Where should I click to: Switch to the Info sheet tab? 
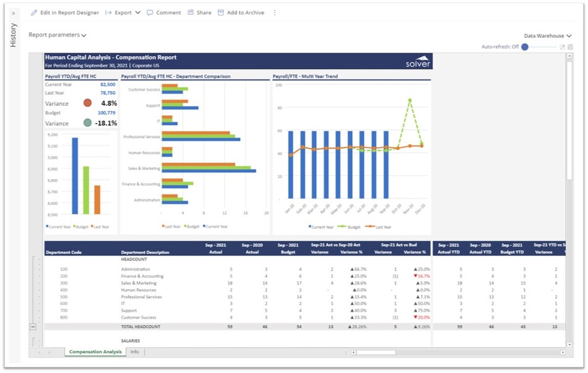[x=134, y=352]
